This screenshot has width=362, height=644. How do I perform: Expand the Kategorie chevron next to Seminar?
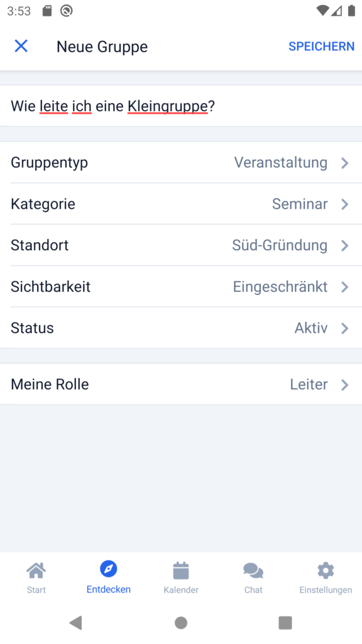click(345, 204)
